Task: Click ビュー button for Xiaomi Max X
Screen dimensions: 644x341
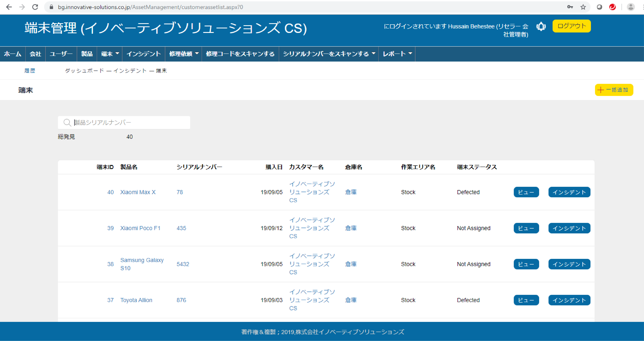Action: click(526, 192)
